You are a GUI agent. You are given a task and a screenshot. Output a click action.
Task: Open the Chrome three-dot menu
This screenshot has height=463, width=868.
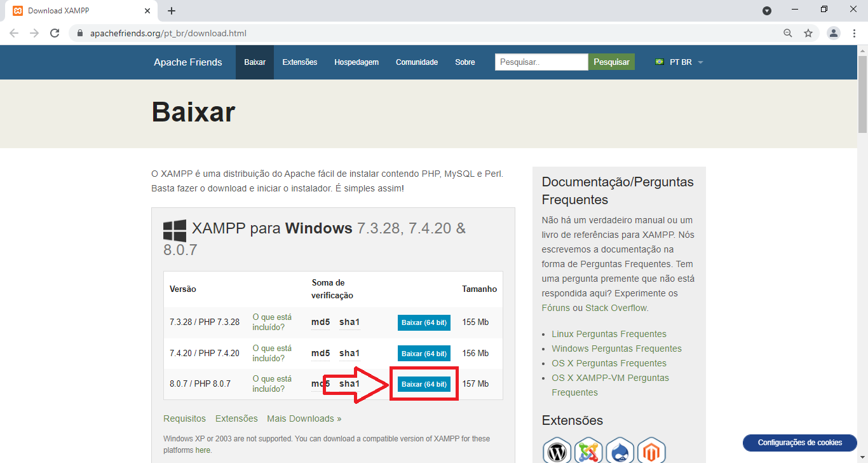854,33
